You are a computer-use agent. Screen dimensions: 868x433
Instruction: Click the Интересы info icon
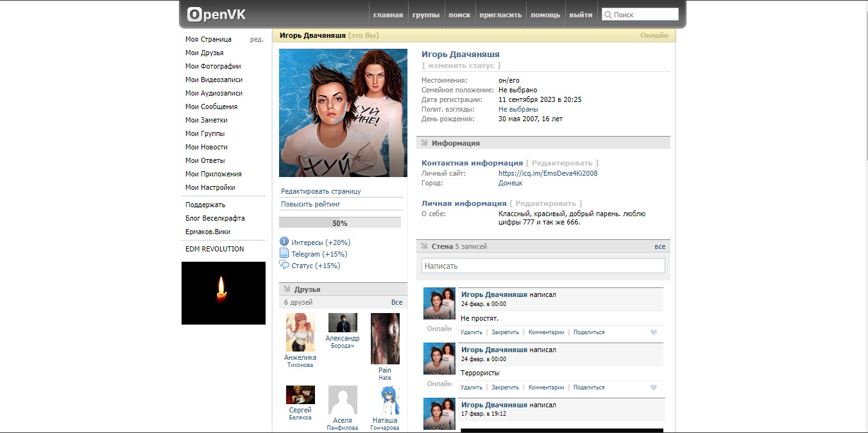(x=284, y=242)
